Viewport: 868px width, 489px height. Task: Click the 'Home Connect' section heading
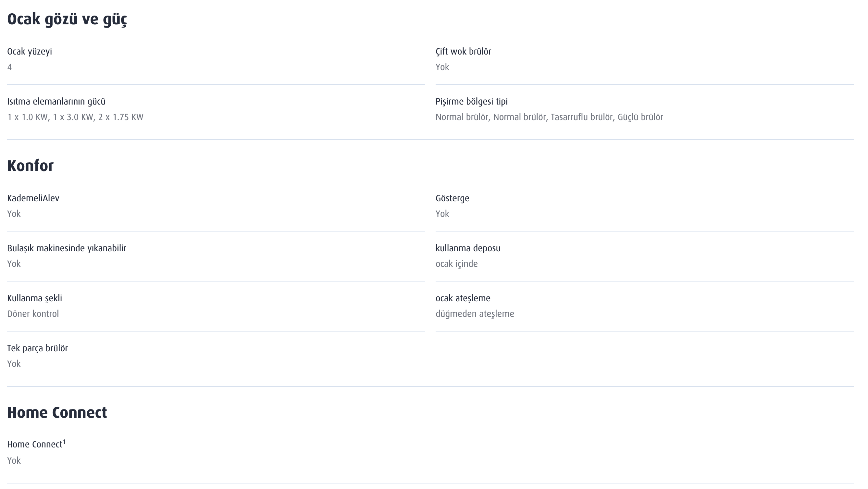tap(57, 412)
